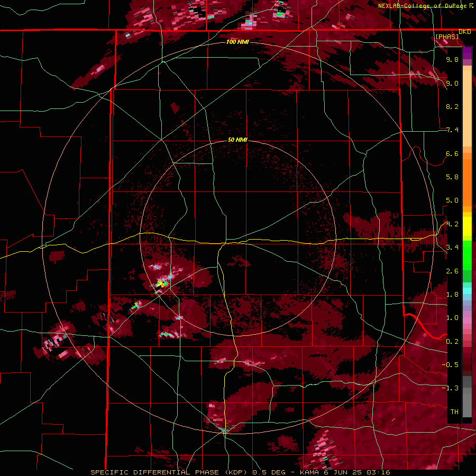Click the 1.8 legend value
Image resolution: width=476 pixels, height=476 pixels.
coord(452,295)
